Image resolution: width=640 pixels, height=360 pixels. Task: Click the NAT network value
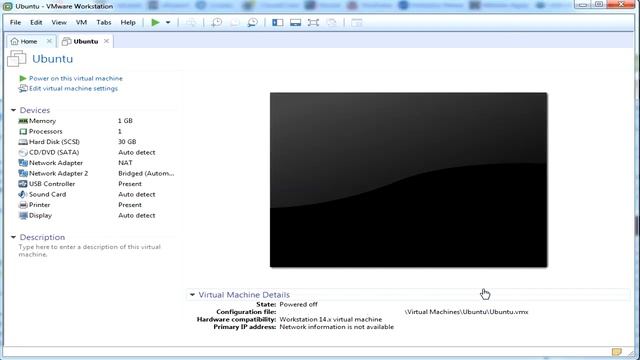point(125,163)
